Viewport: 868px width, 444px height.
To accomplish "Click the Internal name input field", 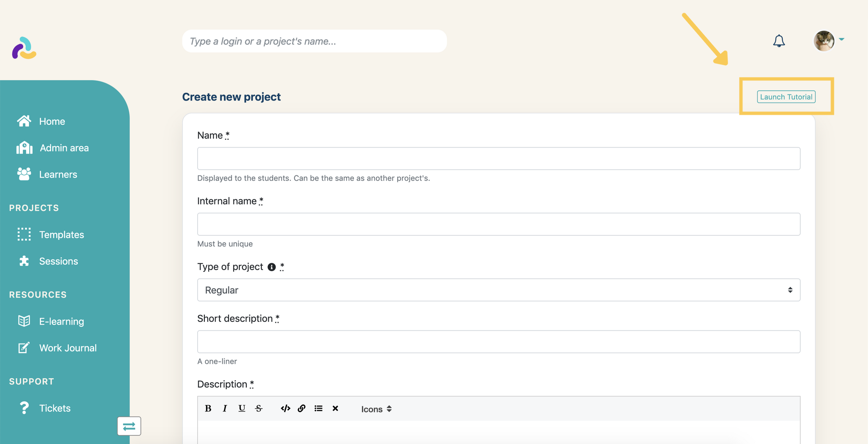I will click(x=498, y=224).
